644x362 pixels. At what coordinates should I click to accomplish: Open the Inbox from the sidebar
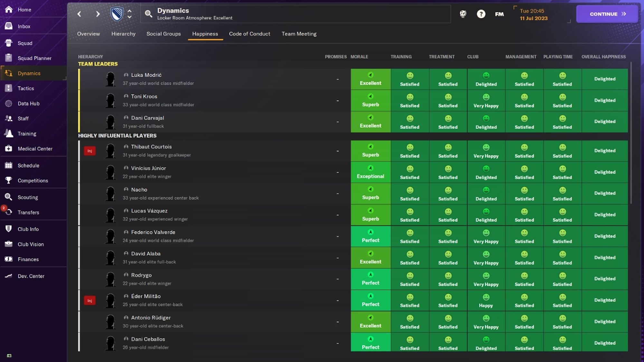click(24, 26)
